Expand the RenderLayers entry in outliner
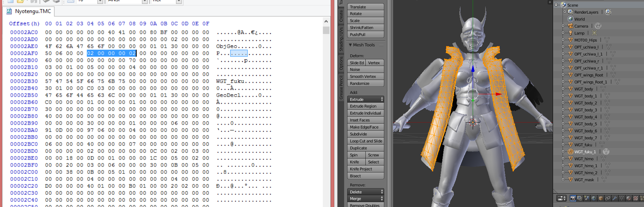644x207 pixels. tap(565, 12)
